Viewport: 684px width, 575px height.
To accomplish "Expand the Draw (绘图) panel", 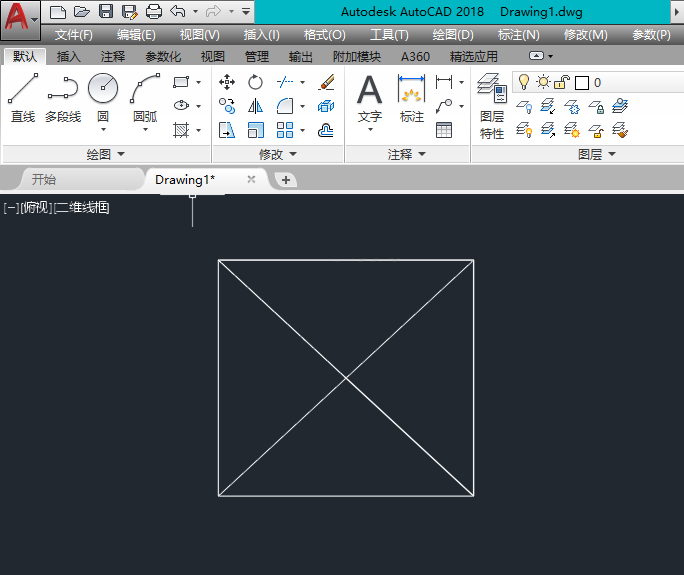I will click(x=106, y=154).
